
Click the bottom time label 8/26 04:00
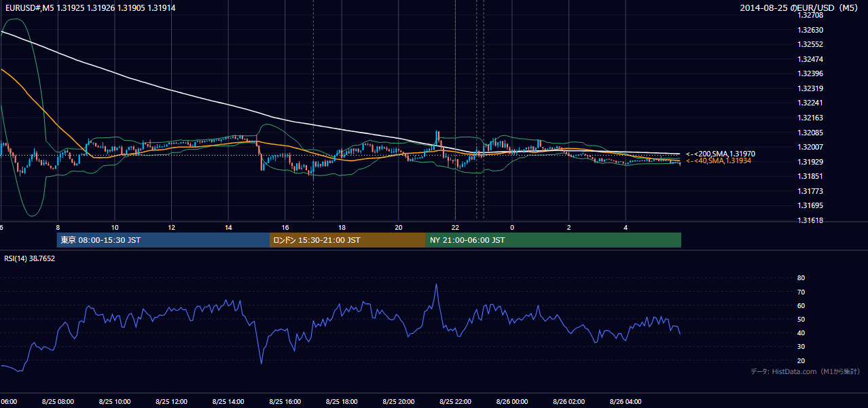[626, 402]
